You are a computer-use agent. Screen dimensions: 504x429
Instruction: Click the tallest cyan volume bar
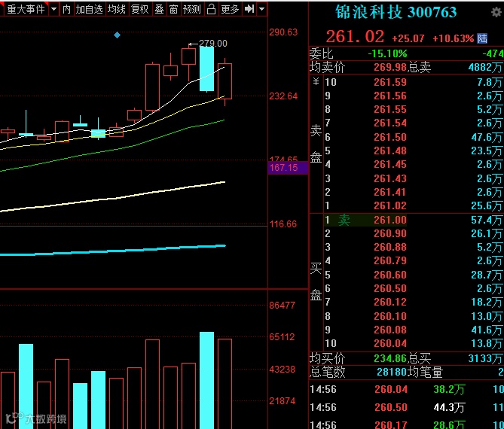point(206,380)
